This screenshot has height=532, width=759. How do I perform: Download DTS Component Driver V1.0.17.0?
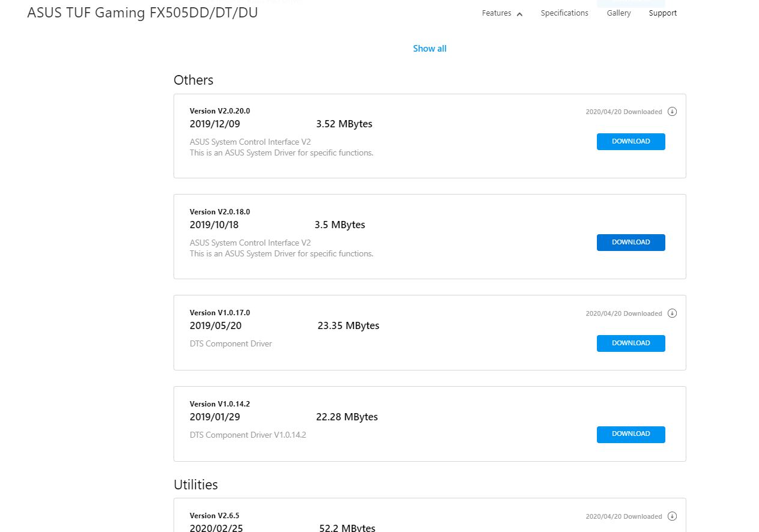pyautogui.click(x=630, y=343)
